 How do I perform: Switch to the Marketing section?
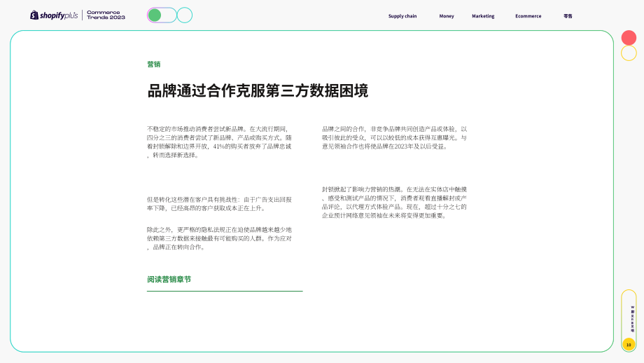pyautogui.click(x=483, y=16)
